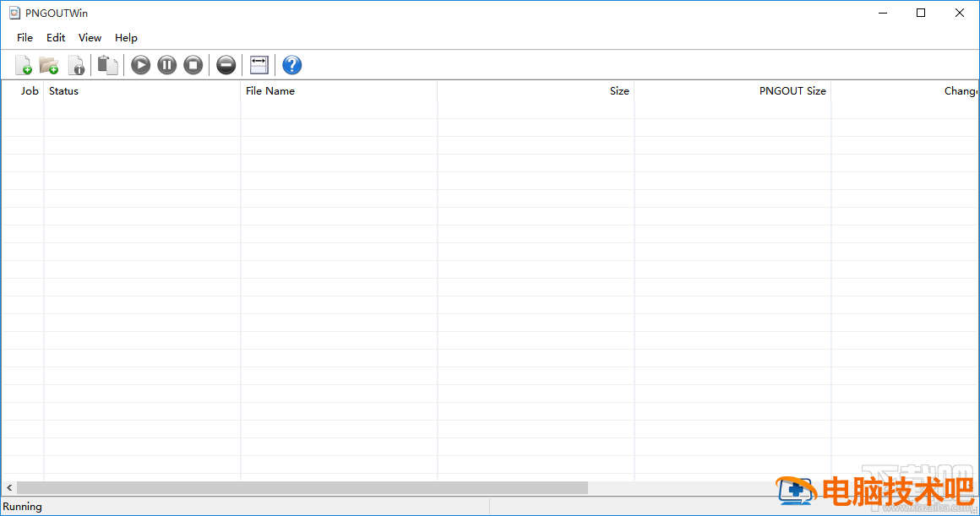Open the Help menu
This screenshot has width=980, height=516.
126,38
